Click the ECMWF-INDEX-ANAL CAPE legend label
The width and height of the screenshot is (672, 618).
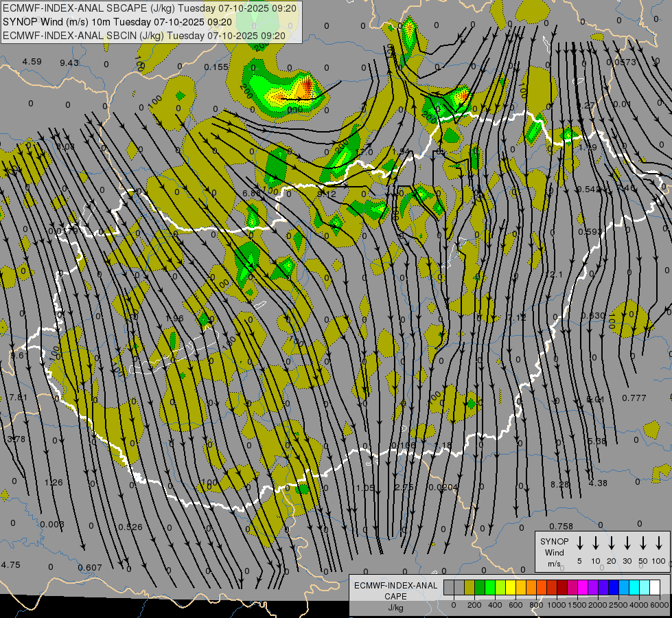point(395,591)
